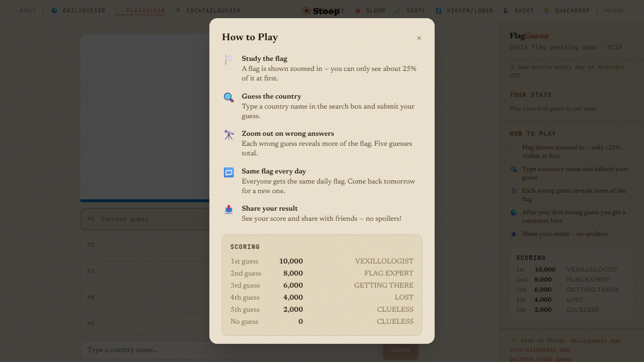Viewport: 644px width, 362px height.
Task: Click 'Play your first game to see stats'
Action: [553, 109]
